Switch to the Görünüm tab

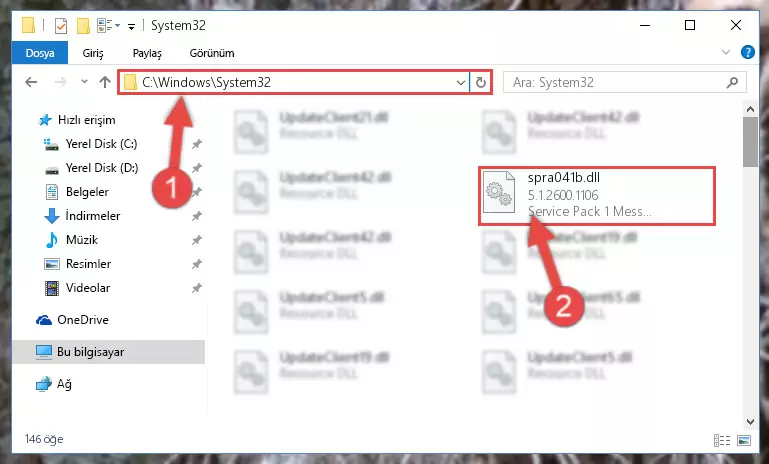[x=212, y=53]
